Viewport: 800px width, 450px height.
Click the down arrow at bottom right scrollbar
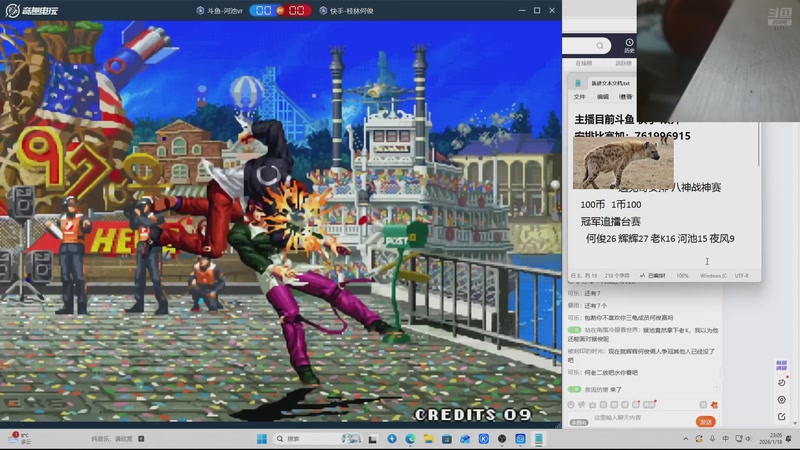[796, 424]
